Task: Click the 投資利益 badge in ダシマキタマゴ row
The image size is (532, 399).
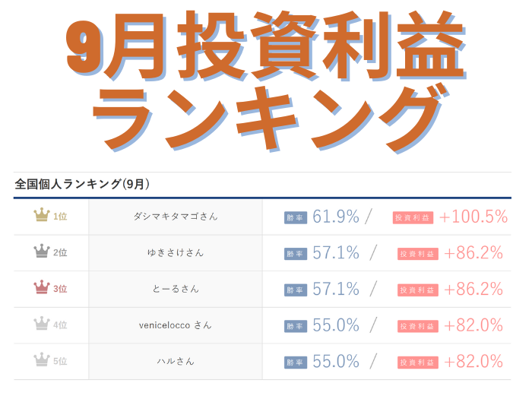Action: pos(413,217)
